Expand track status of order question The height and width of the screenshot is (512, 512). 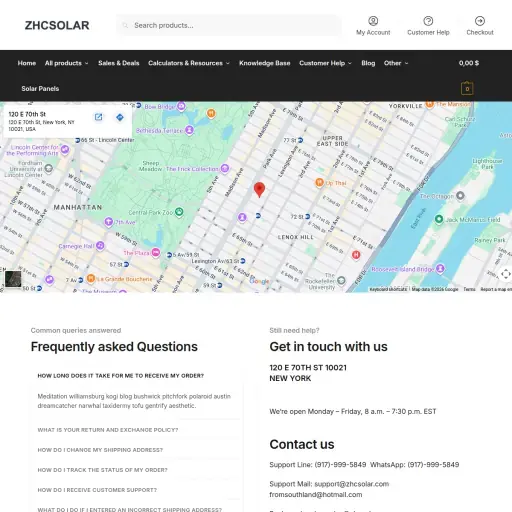[102, 470]
